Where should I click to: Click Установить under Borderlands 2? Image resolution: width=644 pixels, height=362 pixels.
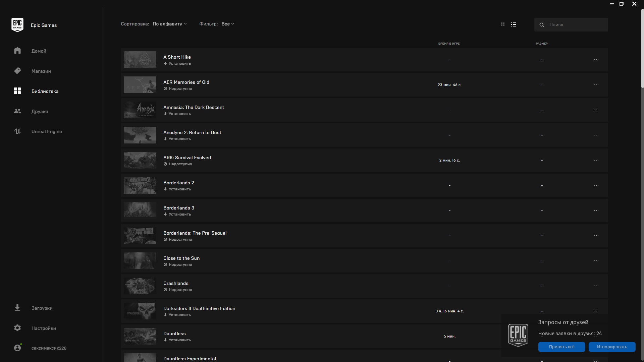coord(177,189)
